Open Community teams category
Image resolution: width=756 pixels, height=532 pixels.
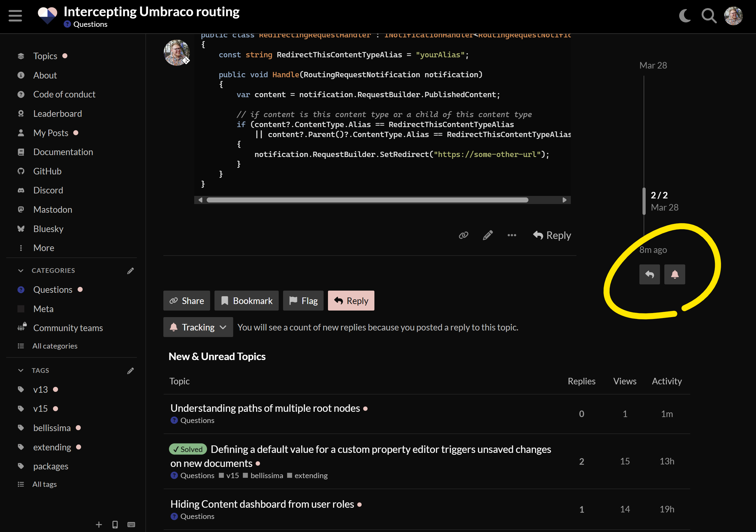(x=68, y=328)
